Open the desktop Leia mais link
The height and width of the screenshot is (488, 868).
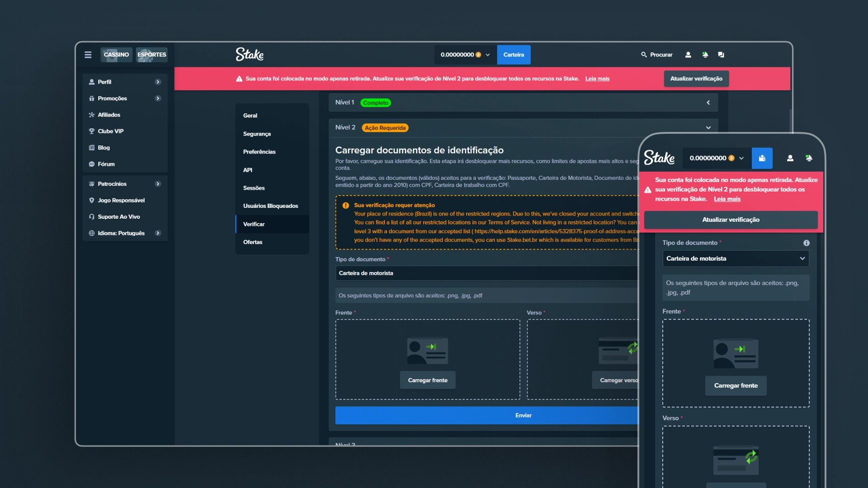597,79
